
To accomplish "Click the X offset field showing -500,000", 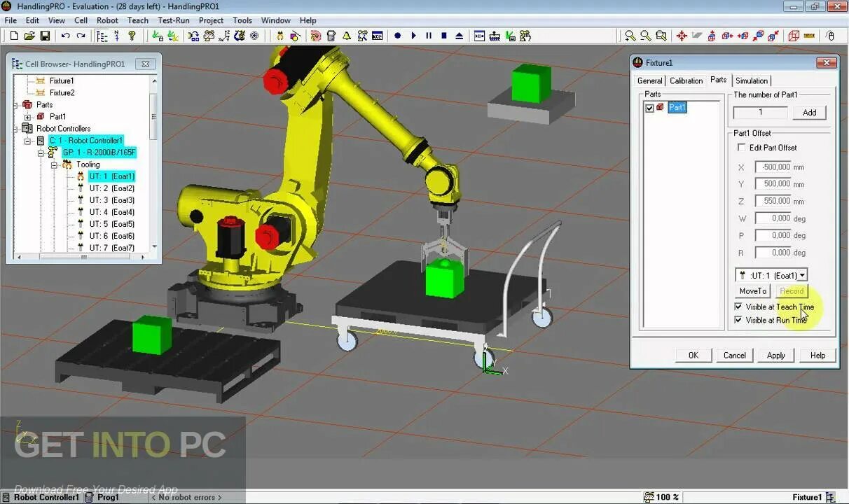I will tap(773, 167).
